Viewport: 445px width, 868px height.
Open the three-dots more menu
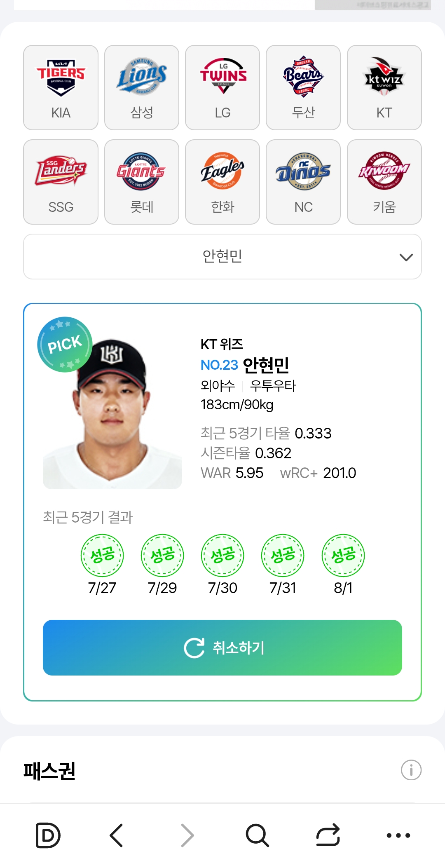point(398,835)
